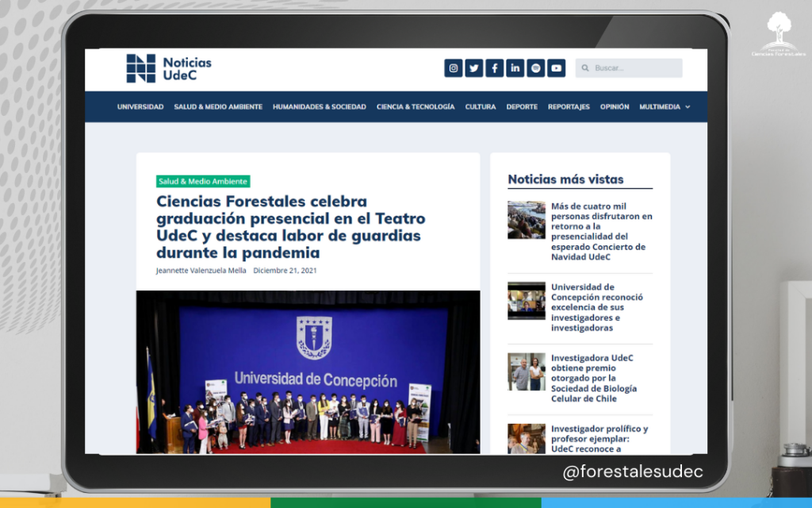Open the investigadores video-call thumbnail
Image resolution: width=812 pixels, height=508 pixels.
point(527,301)
